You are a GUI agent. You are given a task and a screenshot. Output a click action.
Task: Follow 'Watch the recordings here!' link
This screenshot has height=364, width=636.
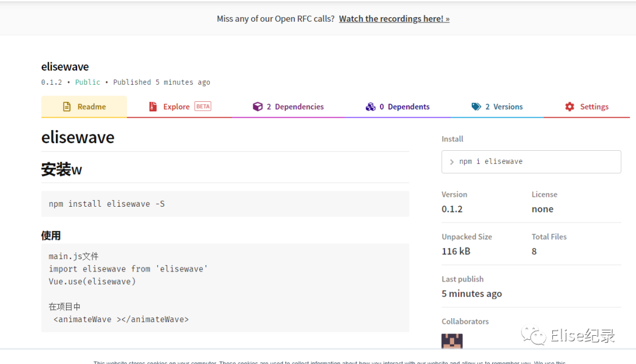pyautogui.click(x=394, y=19)
